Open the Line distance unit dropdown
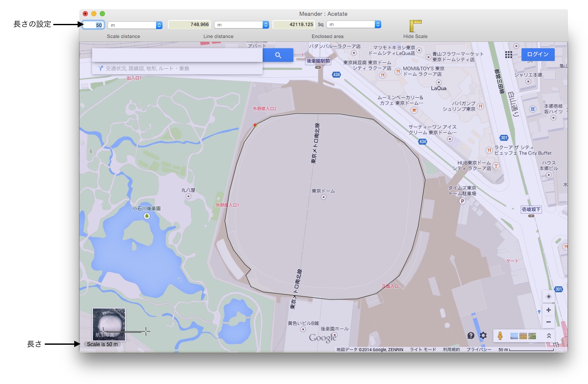The width and height of the screenshot is (588, 384). click(241, 25)
